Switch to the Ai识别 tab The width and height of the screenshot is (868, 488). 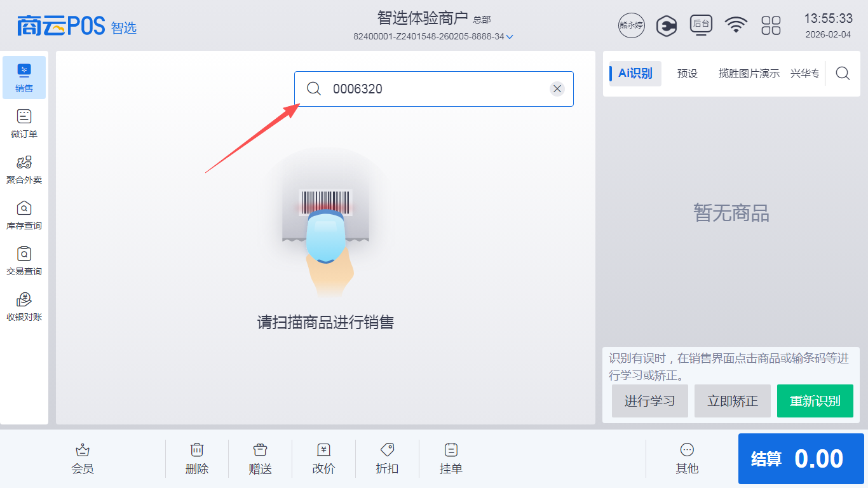pyautogui.click(x=635, y=74)
